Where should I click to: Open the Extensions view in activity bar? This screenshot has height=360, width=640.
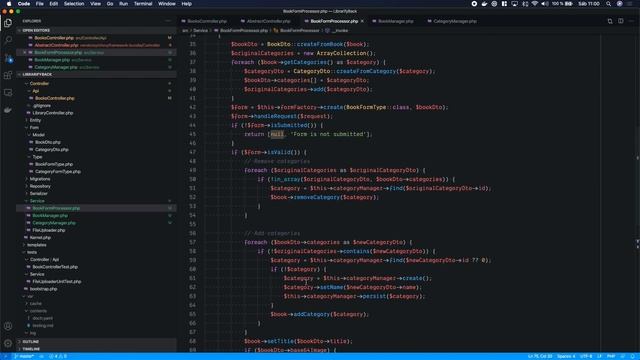pos(8,75)
